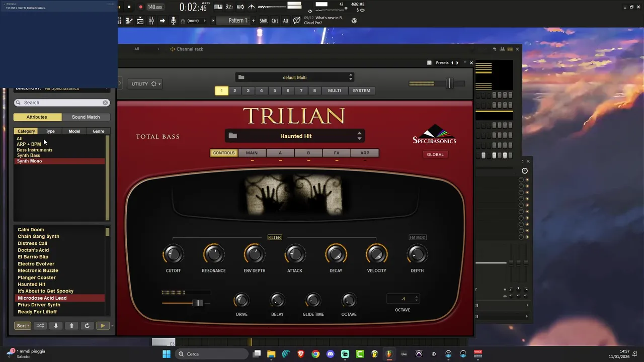Open Brave browser from the taskbar
The width and height of the screenshot is (644, 362).
tap(301, 354)
